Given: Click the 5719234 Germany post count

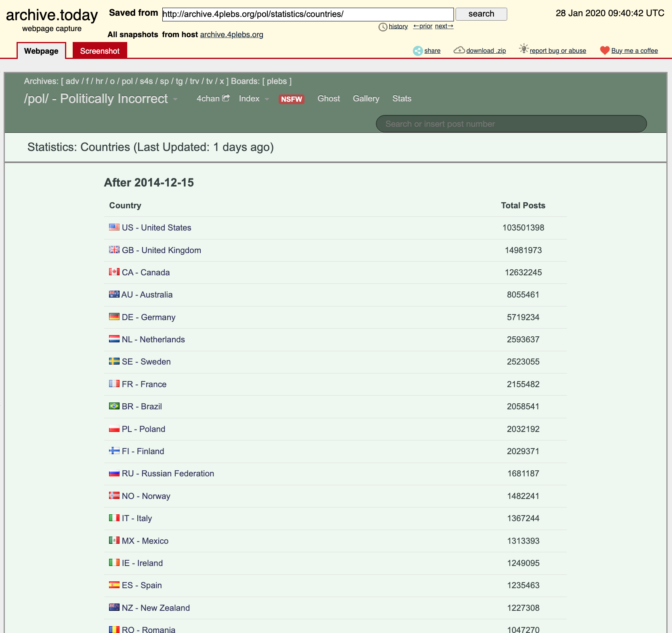Looking at the screenshot, I should [523, 317].
